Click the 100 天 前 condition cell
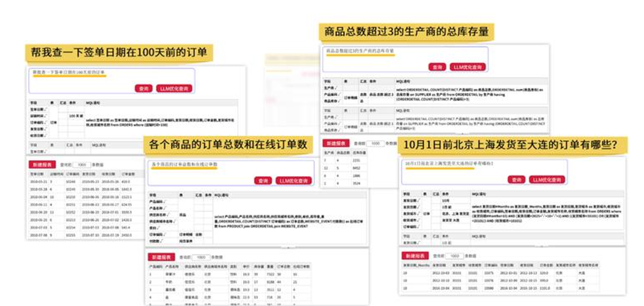 pos(76,116)
